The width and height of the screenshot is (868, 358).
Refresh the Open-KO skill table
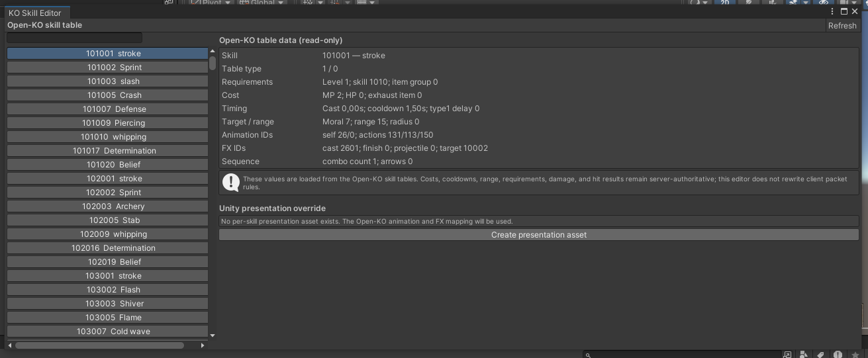(x=842, y=26)
